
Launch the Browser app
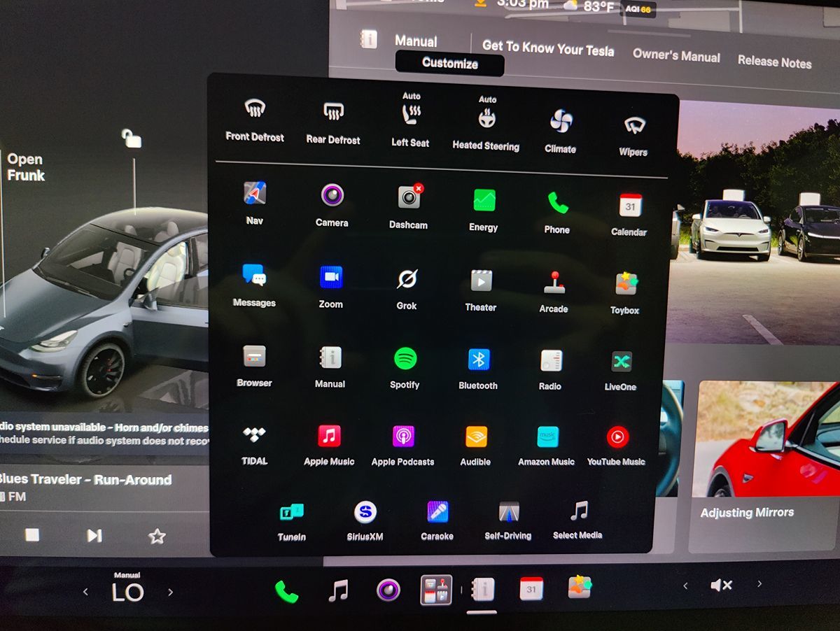tap(255, 366)
